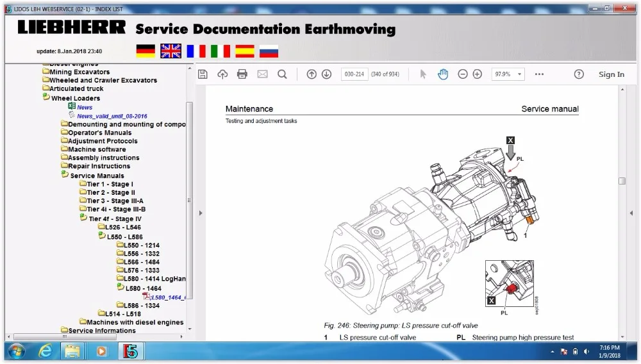Expand Tier 4i - Stage III-B folder
Screen dimensions: 641x364
[x=112, y=209]
